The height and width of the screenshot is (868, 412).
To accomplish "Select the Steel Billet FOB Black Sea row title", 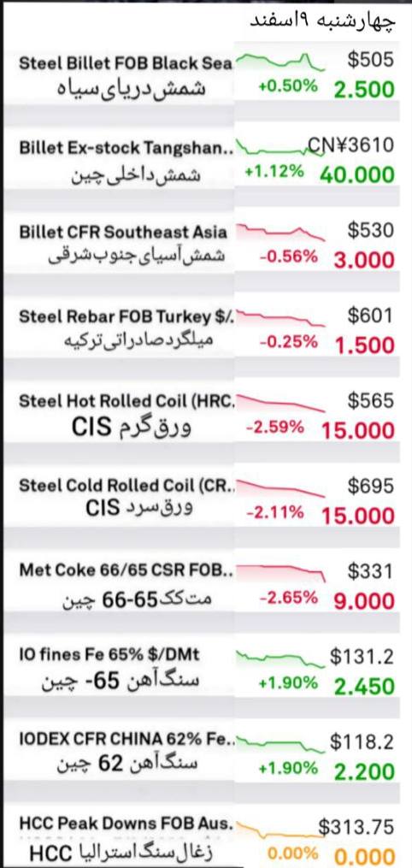I will 126,62.
